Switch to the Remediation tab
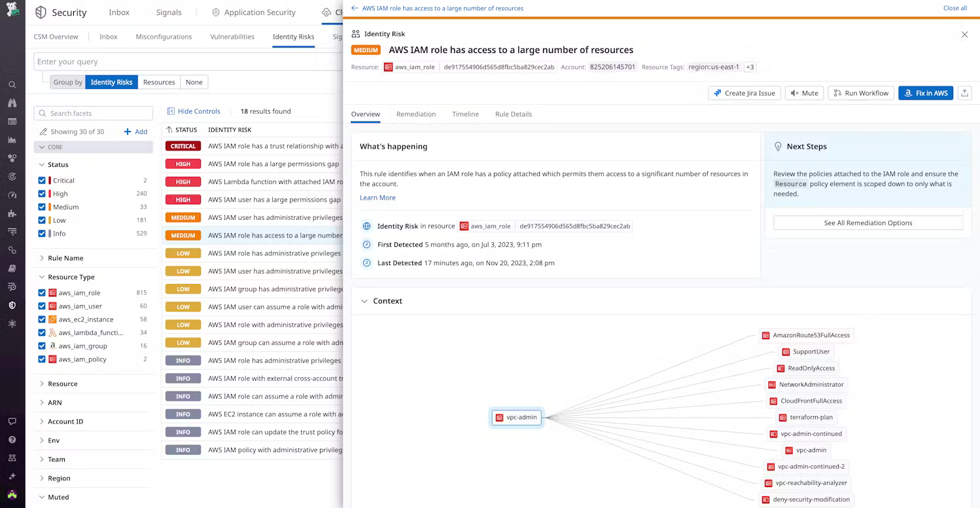 tap(416, 114)
